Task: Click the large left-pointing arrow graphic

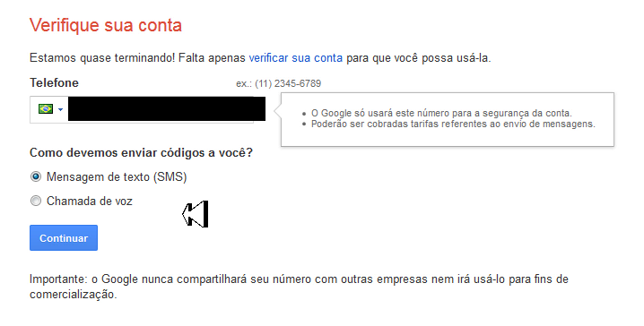Action: (196, 214)
